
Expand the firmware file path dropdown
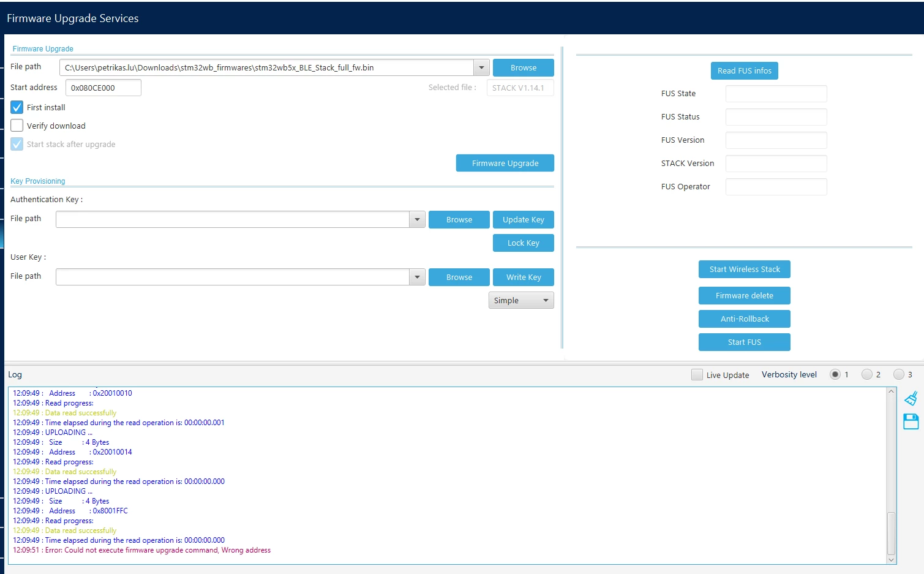pyautogui.click(x=481, y=67)
